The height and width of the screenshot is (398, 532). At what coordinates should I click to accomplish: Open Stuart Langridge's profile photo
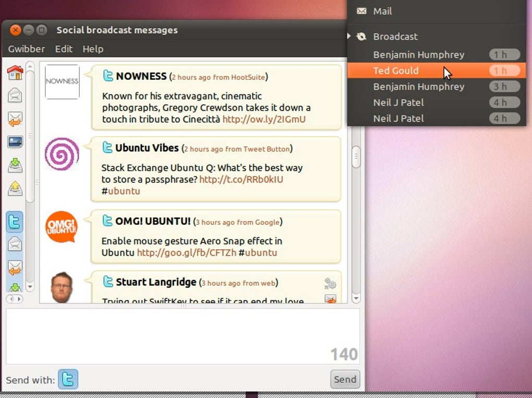click(62, 287)
